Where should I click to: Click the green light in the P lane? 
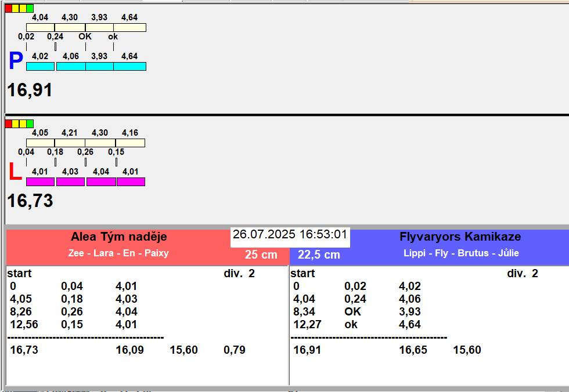click(30, 9)
